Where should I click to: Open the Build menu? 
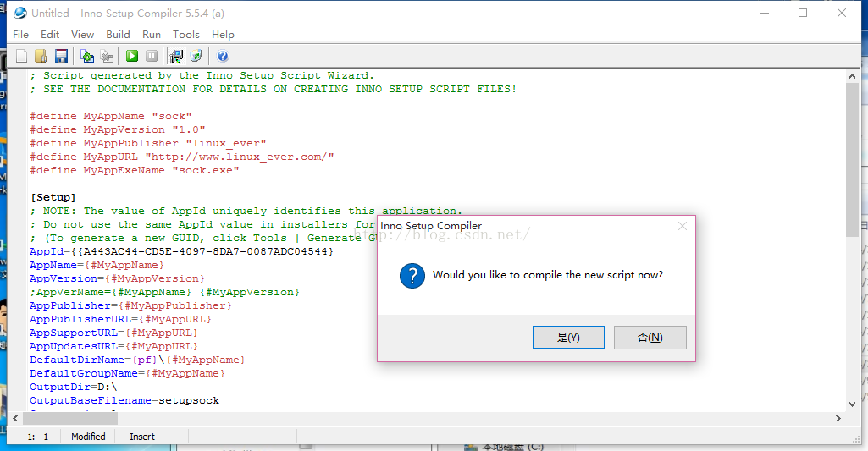click(x=118, y=35)
